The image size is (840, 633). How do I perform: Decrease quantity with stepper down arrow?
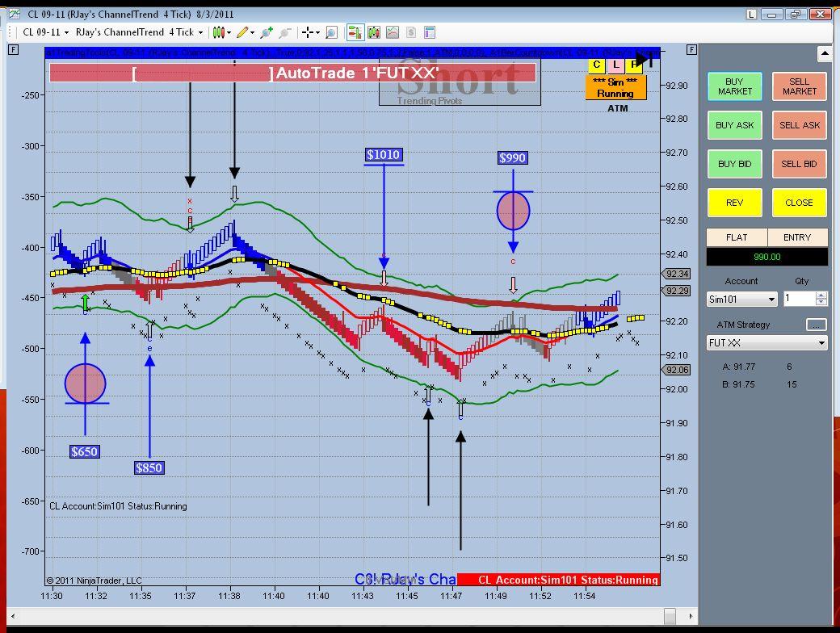coord(821,302)
